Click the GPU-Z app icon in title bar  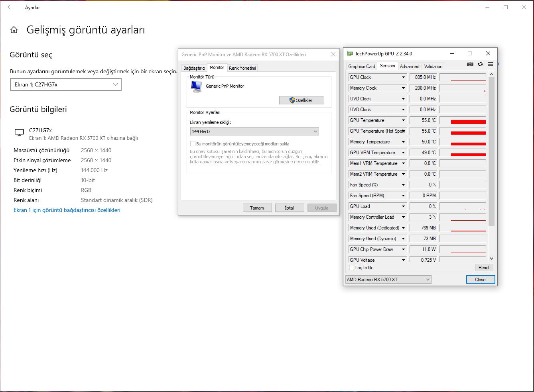pyautogui.click(x=350, y=53)
